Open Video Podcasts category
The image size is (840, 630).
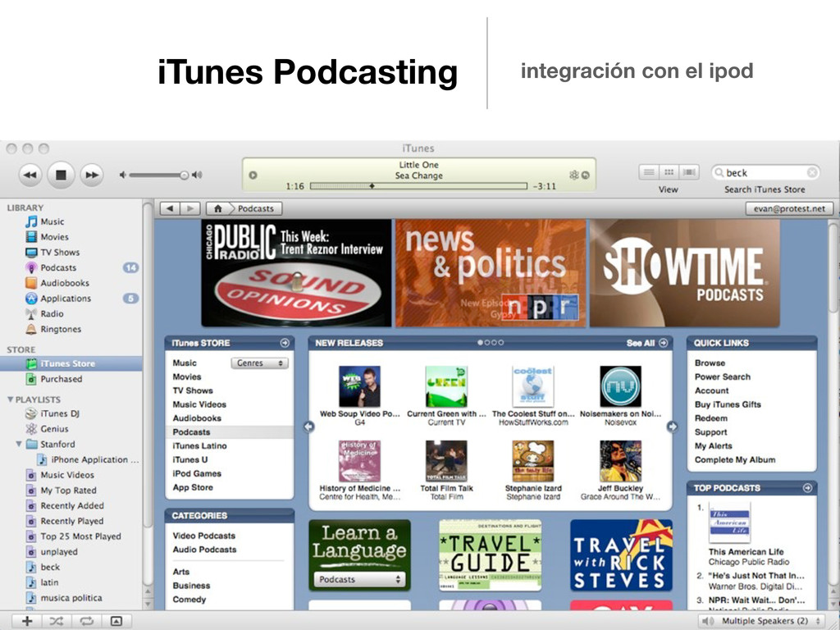(203, 536)
